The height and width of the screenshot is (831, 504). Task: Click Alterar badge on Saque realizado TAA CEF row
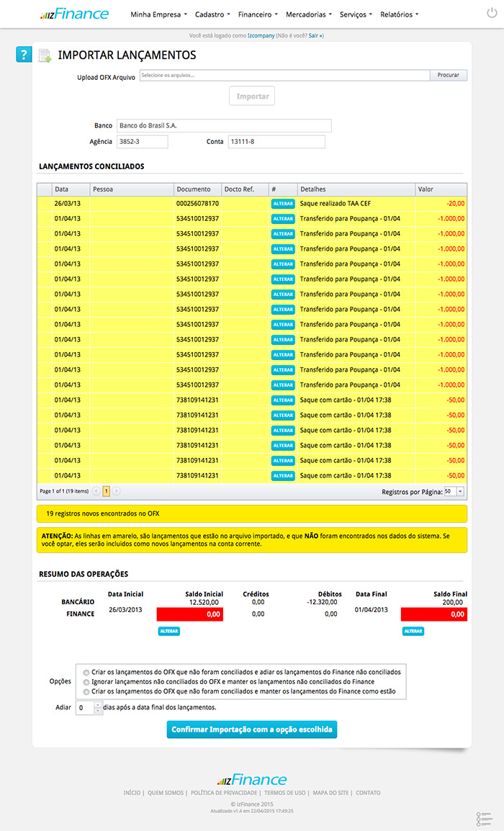tap(283, 204)
